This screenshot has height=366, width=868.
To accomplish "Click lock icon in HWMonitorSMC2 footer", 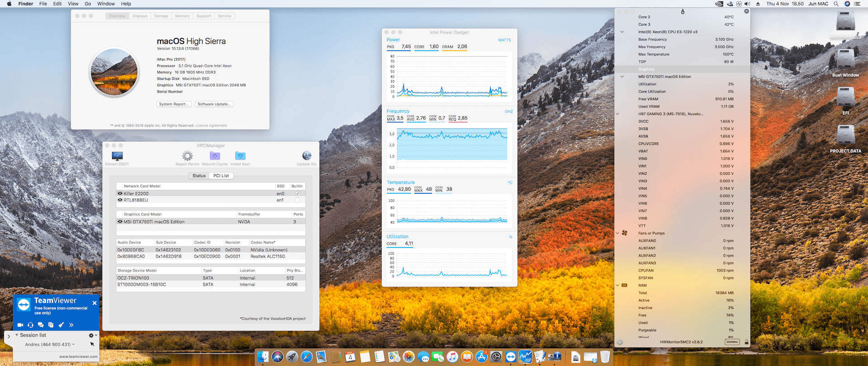I will point(746,342).
